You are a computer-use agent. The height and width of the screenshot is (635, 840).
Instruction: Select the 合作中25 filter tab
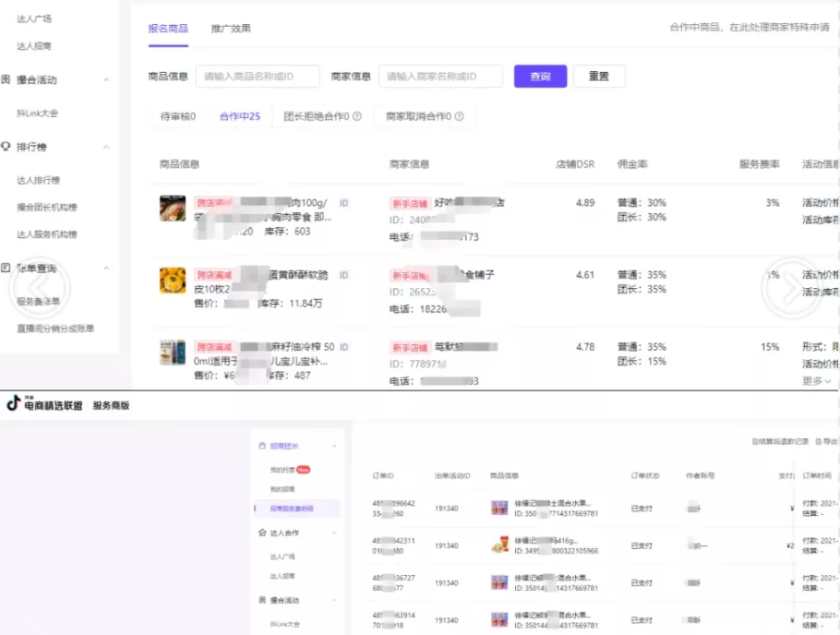pos(240,116)
